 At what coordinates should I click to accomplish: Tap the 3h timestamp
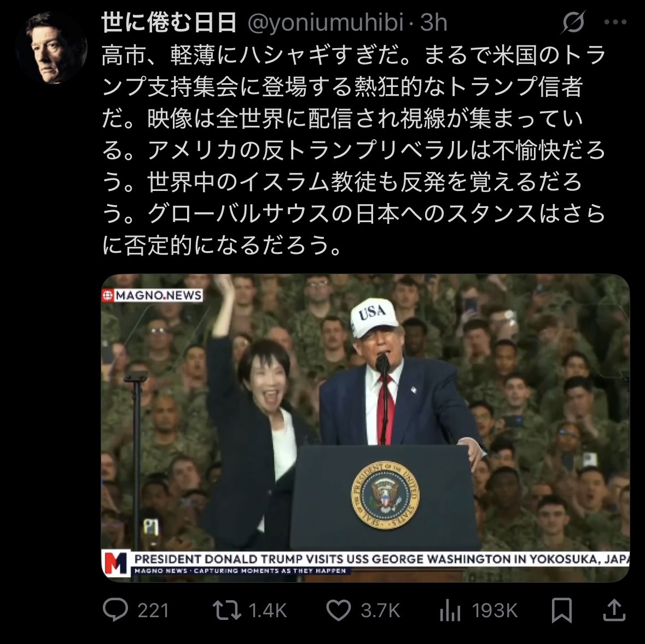tap(434, 22)
